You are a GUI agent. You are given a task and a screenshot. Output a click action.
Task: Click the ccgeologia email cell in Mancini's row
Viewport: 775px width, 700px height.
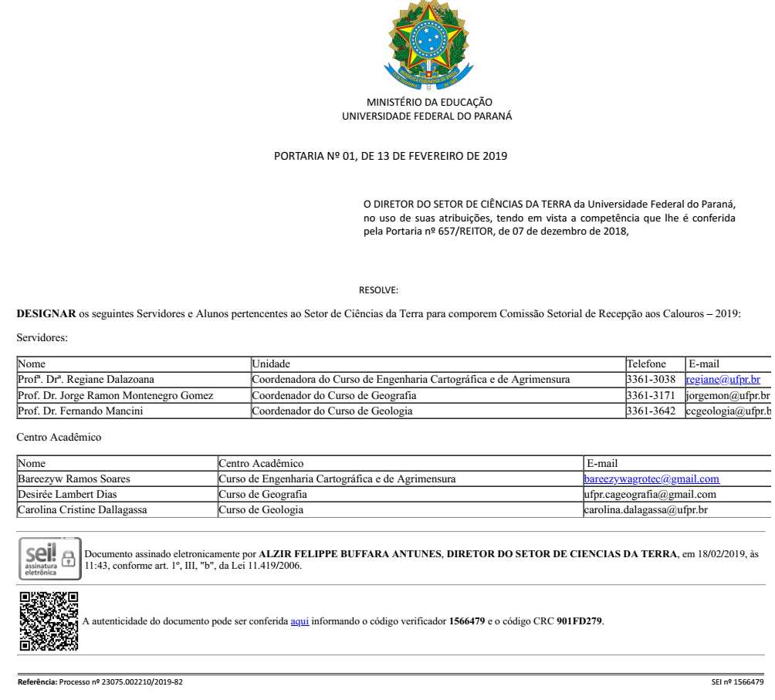pos(728,411)
